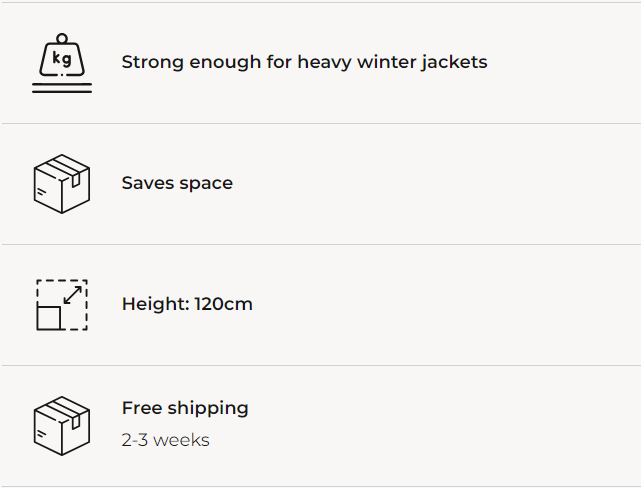Click the "Free shipping" heading
This screenshot has width=641, height=488.
[185, 408]
